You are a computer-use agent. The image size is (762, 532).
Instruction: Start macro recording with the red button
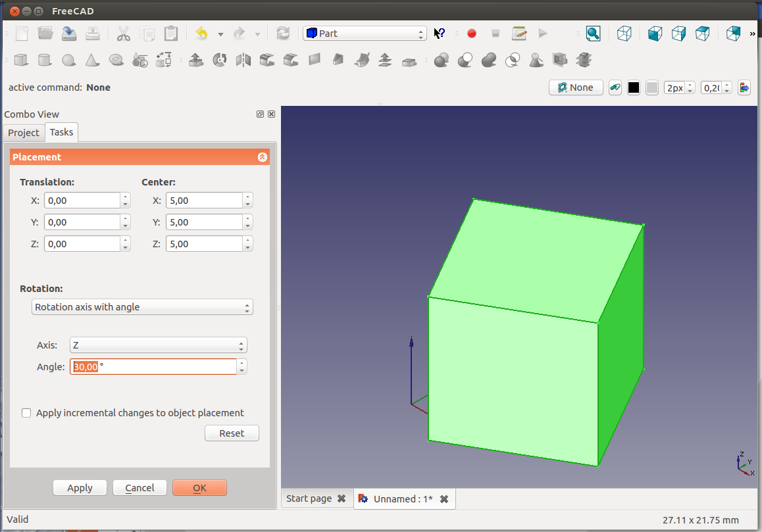471,34
